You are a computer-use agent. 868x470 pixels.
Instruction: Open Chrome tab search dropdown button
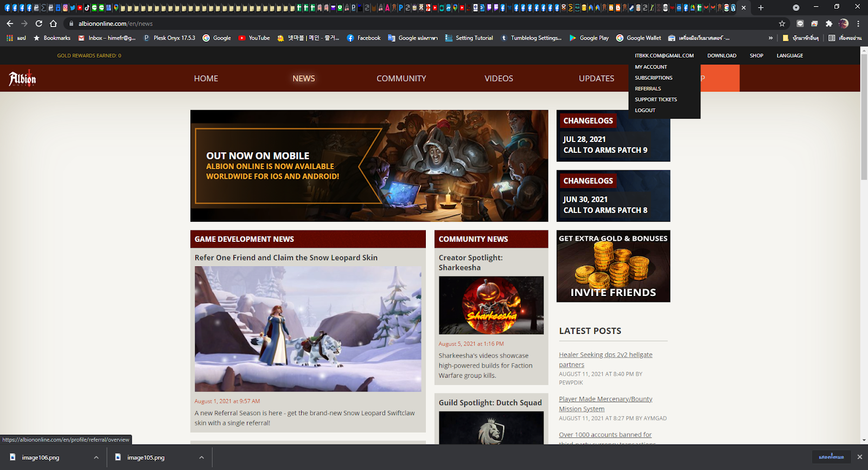796,8
